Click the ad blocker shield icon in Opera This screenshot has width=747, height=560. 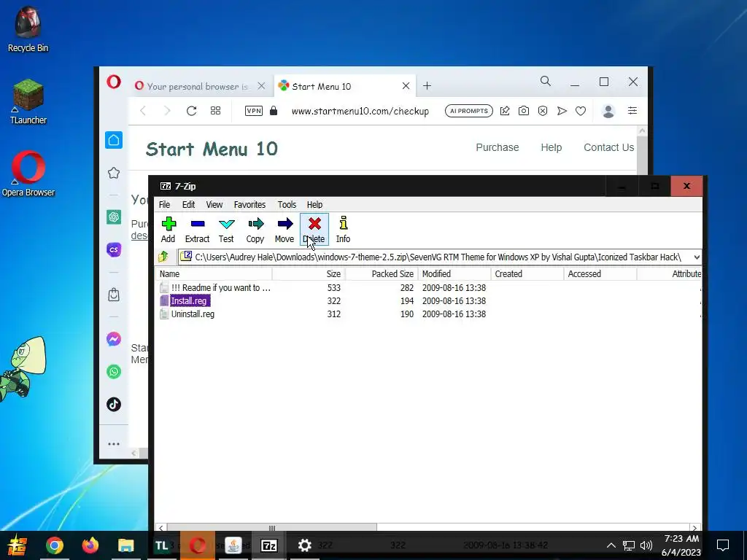543,111
